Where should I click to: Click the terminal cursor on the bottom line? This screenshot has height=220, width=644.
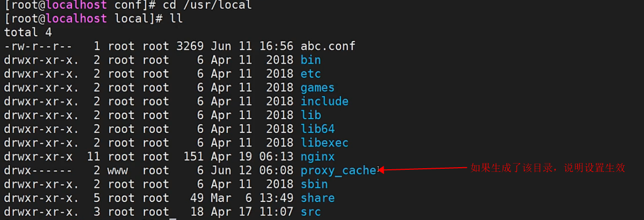[x=173, y=216]
